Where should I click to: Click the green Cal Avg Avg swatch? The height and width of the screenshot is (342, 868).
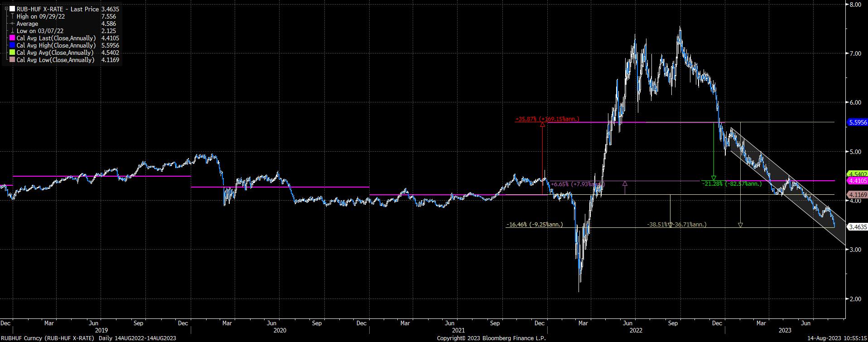point(13,53)
